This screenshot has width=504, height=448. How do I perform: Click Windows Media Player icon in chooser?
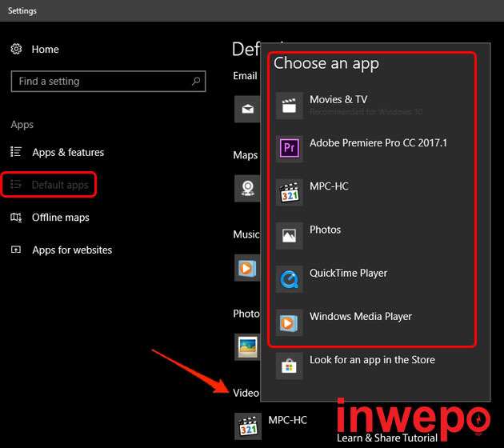290,322
